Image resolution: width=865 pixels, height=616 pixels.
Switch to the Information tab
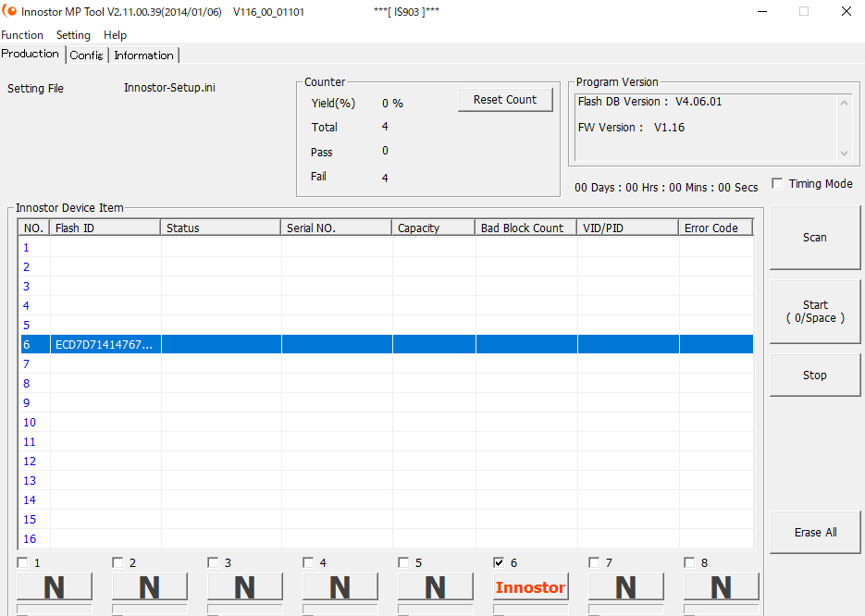tap(143, 55)
